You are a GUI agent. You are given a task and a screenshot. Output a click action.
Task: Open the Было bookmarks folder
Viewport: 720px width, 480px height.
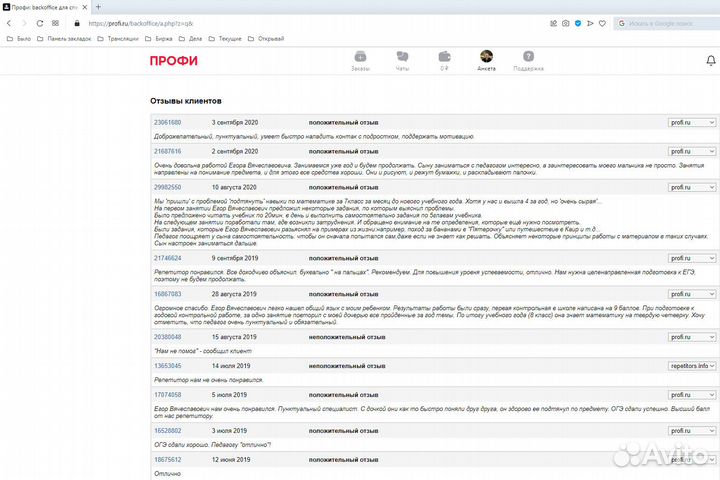19,39
